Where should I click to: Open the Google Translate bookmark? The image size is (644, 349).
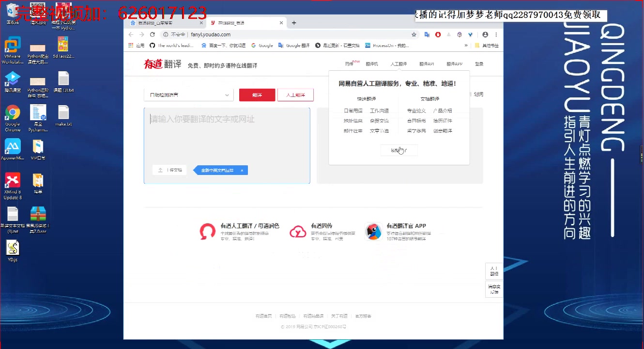coord(294,46)
